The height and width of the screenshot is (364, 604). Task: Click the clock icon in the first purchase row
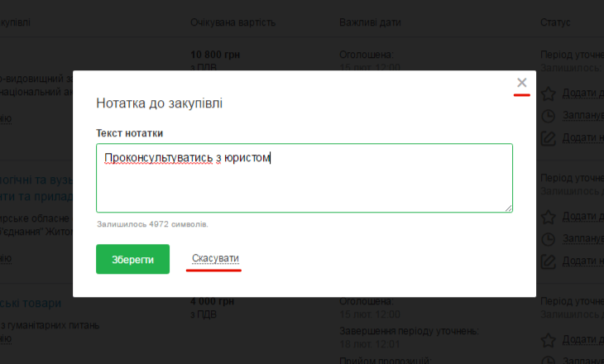coord(548,116)
